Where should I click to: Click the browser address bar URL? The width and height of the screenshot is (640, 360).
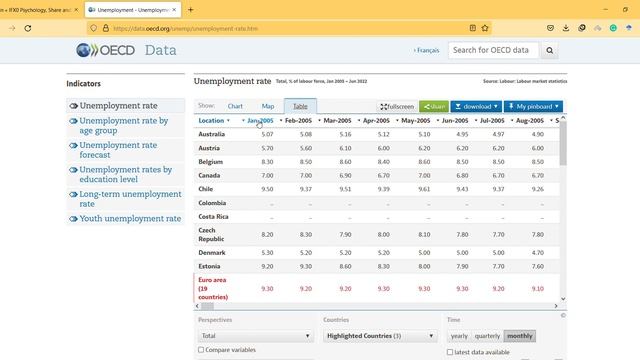click(185, 29)
